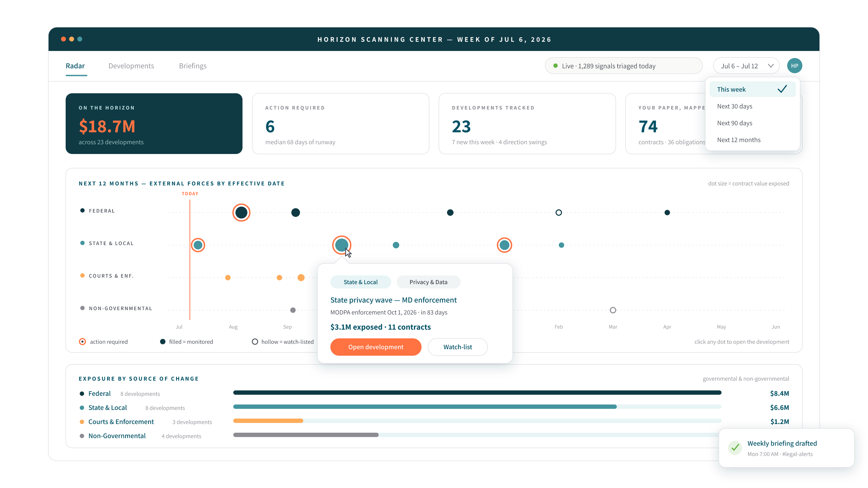Click Federal filled dot near September

pyautogui.click(x=295, y=213)
